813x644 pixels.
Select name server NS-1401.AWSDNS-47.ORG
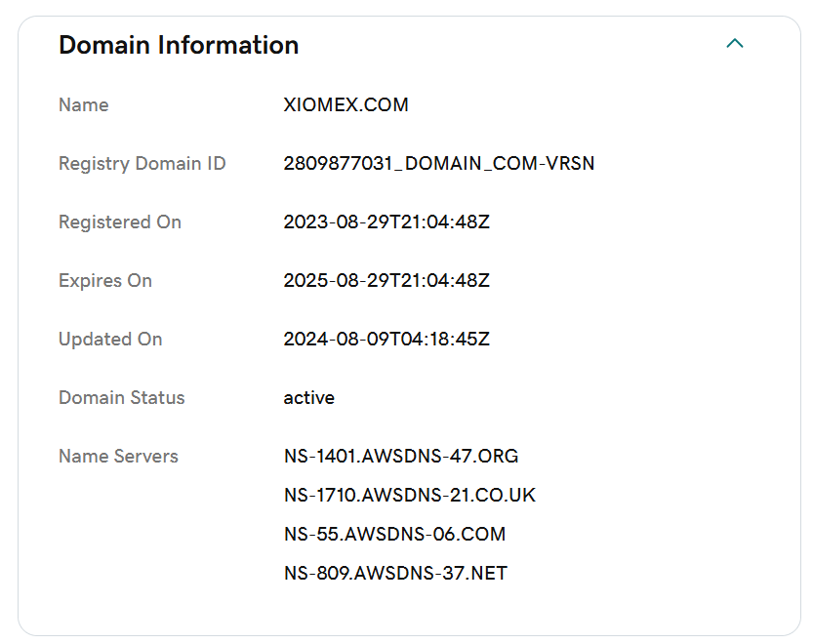coord(401,457)
